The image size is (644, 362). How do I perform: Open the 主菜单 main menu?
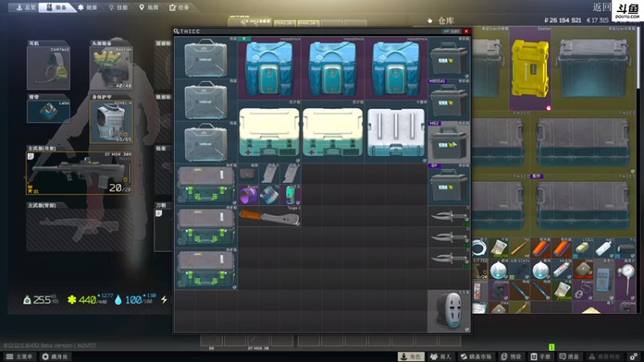click(x=19, y=356)
